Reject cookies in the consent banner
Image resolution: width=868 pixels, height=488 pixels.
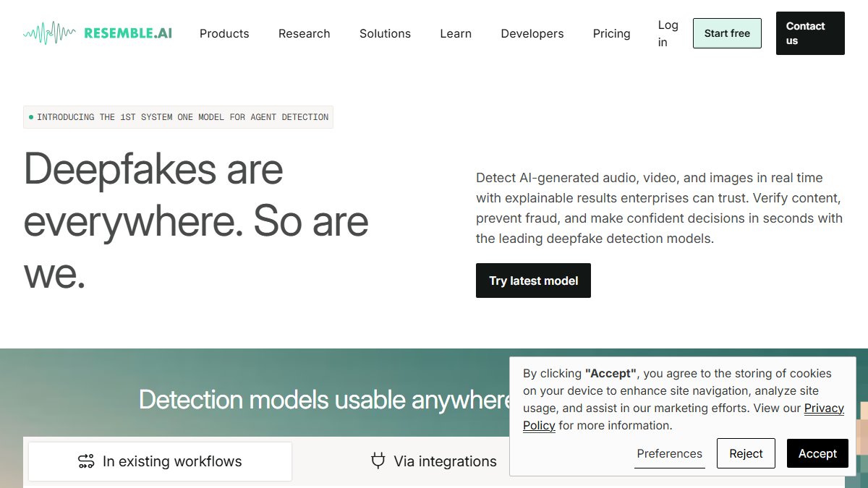click(x=746, y=453)
